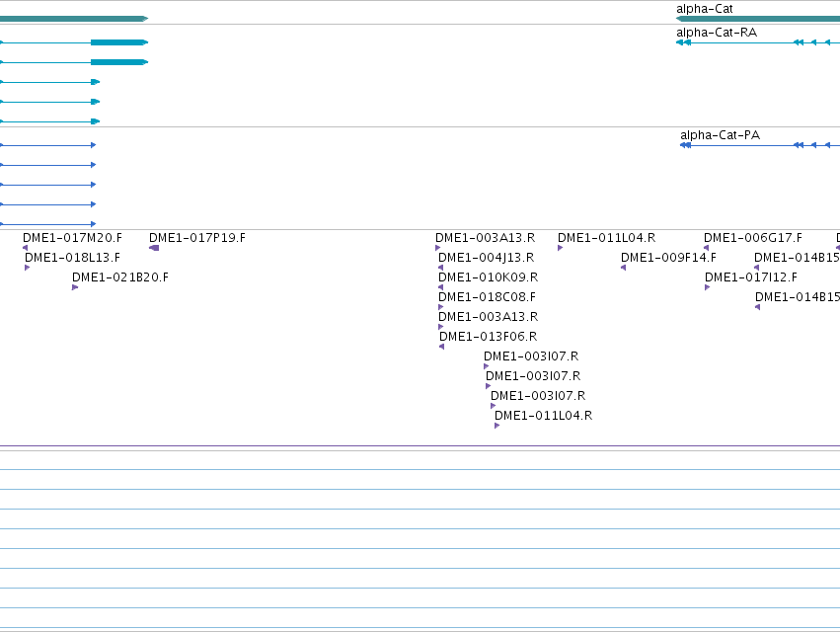The width and height of the screenshot is (840, 632).
Task: Select the arrow marker under DME1-004J13.R
Action: coord(441,268)
